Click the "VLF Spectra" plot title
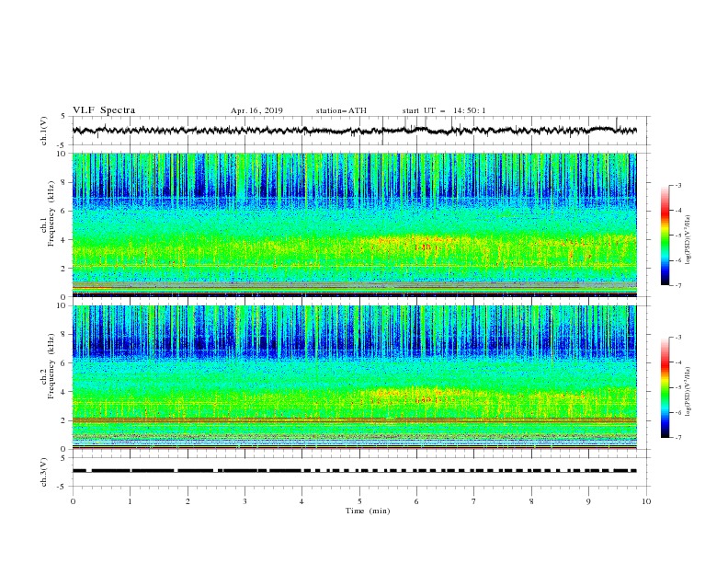 tap(104, 110)
